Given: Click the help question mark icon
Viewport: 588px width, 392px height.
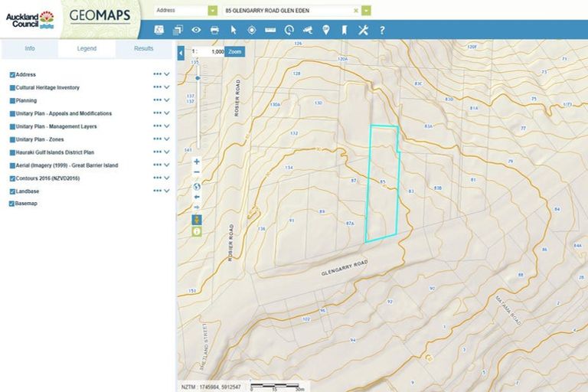Looking at the screenshot, I should pos(382,30).
